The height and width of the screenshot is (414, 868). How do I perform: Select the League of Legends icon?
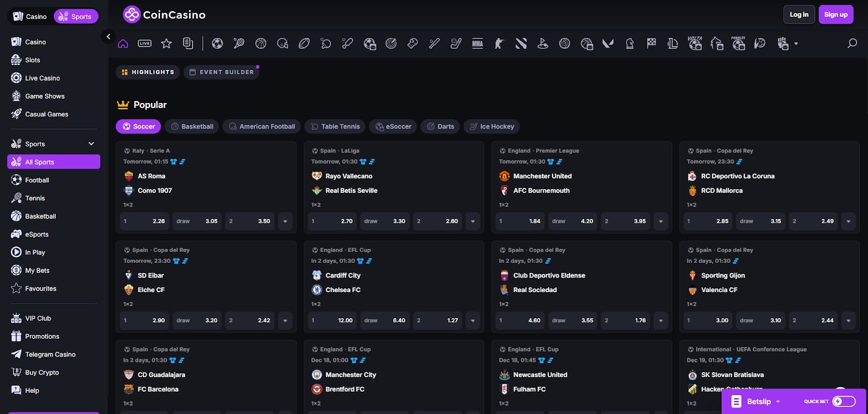click(673, 43)
